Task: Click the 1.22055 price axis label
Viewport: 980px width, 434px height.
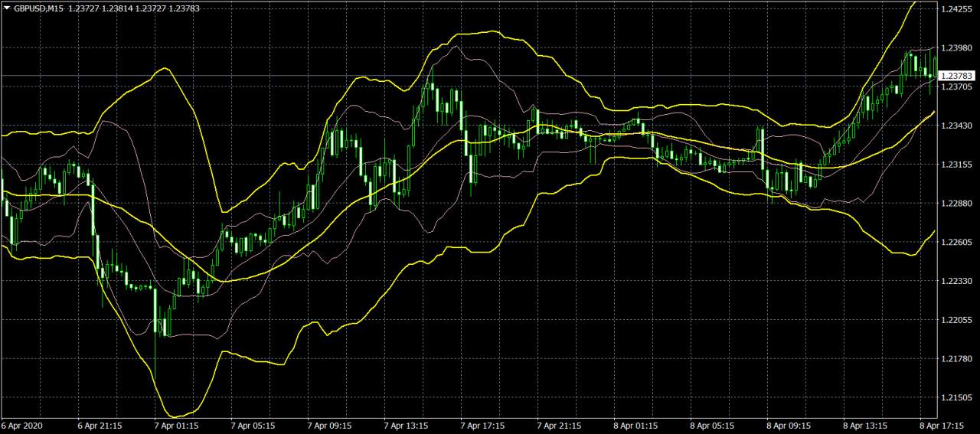Action: pyautogui.click(x=958, y=320)
